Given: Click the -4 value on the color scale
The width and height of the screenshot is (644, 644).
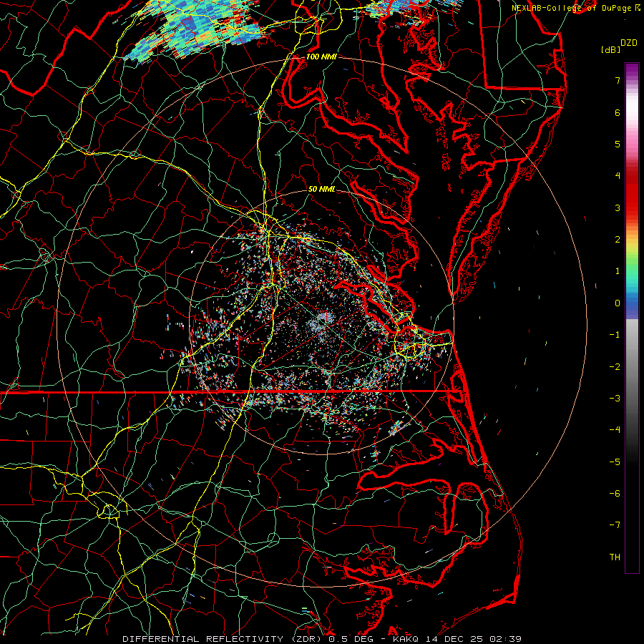Looking at the screenshot, I should tap(615, 430).
